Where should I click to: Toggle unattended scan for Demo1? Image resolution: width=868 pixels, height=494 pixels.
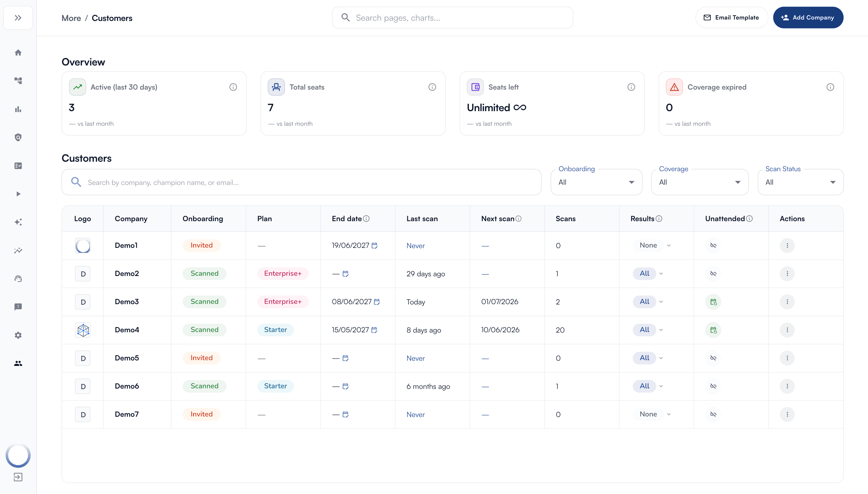(713, 245)
